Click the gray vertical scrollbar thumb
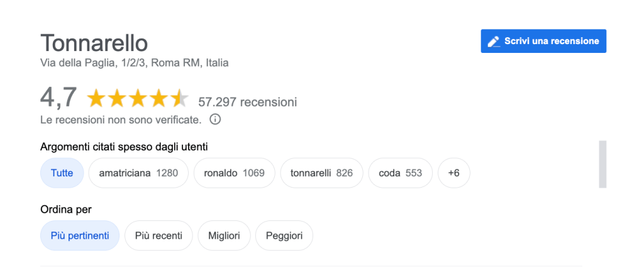This screenshot has height=272, width=644. (x=602, y=164)
